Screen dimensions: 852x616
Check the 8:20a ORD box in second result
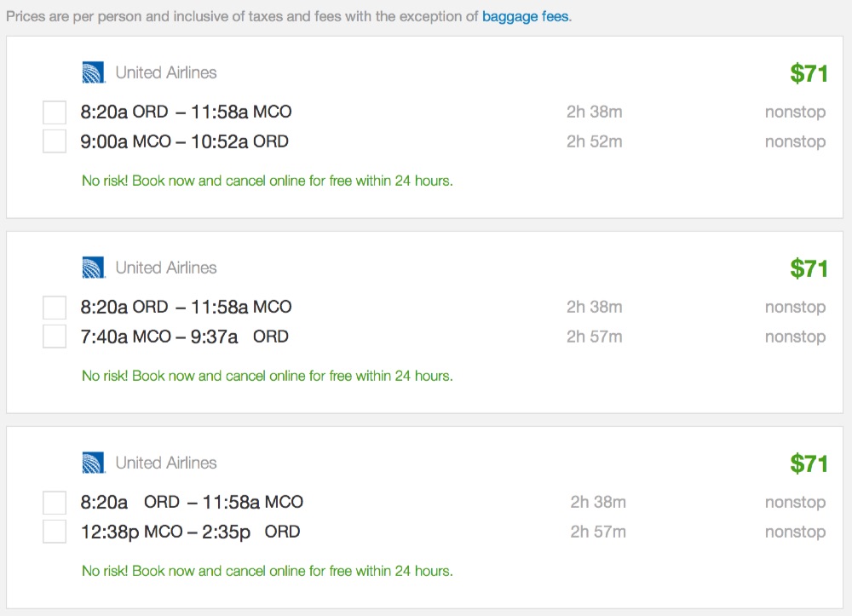(x=55, y=308)
